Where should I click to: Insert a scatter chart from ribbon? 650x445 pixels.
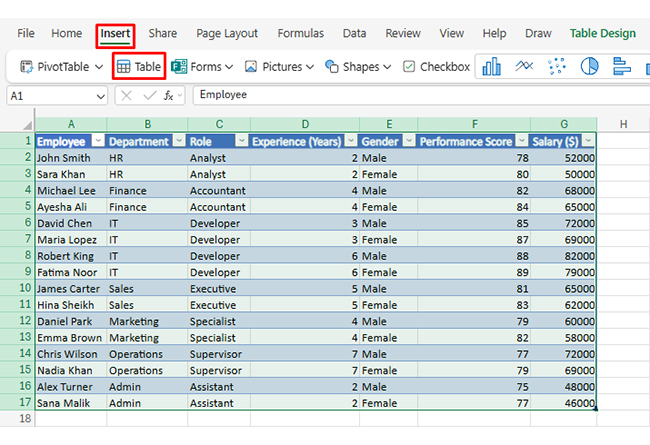point(557,67)
